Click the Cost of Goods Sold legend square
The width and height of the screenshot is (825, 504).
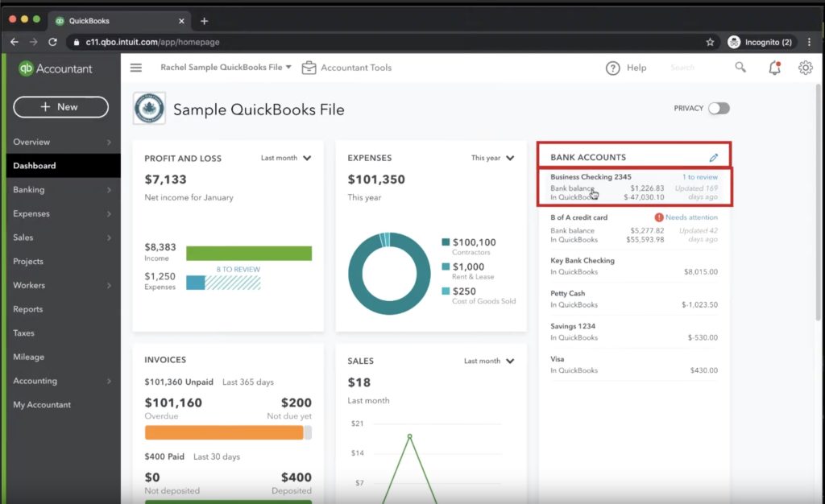pos(446,291)
